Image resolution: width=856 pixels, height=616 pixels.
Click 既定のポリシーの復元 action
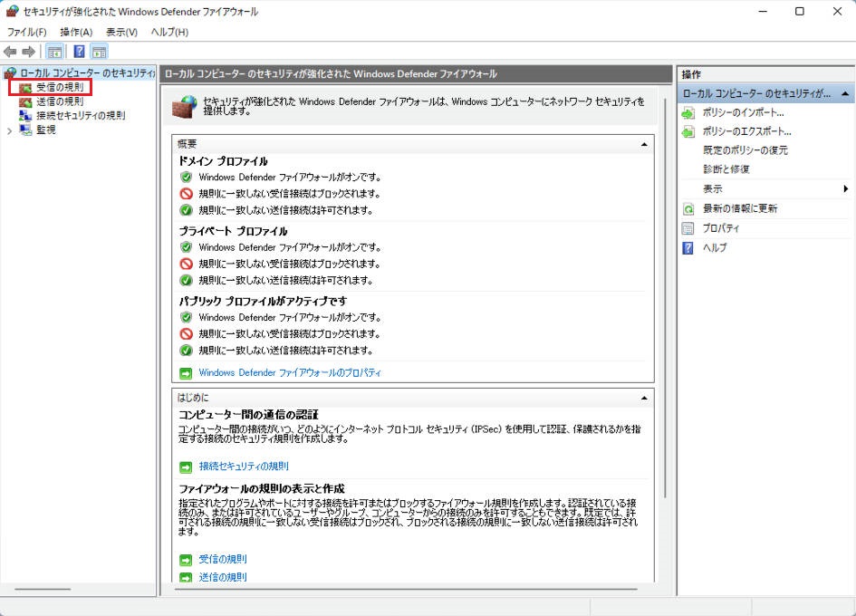tap(745, 150)
